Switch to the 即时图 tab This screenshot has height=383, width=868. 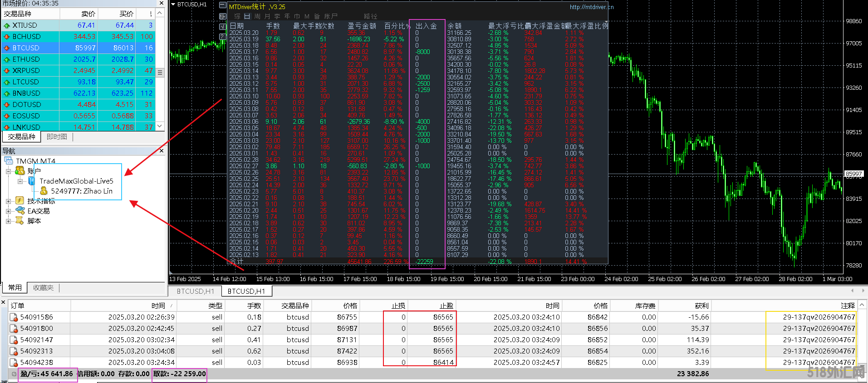click(x=57, y=136)
